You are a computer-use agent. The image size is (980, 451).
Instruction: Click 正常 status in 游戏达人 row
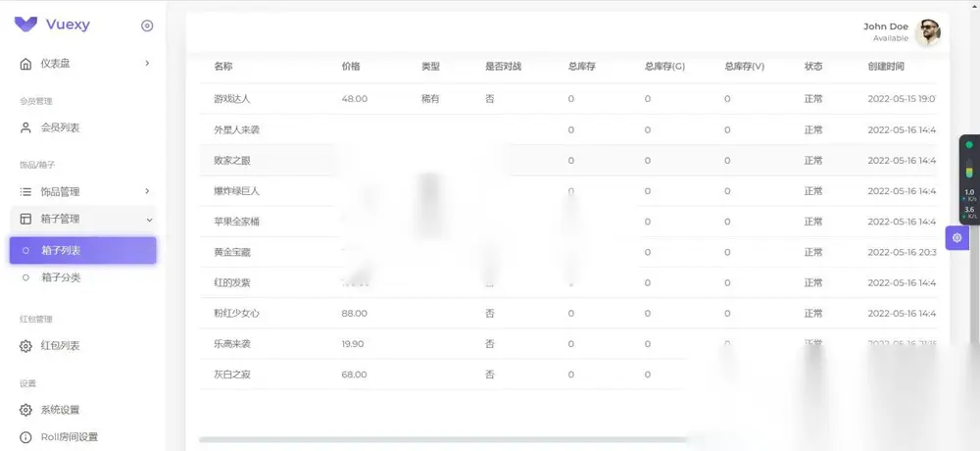pyautogui.click(x=813, y=99)
